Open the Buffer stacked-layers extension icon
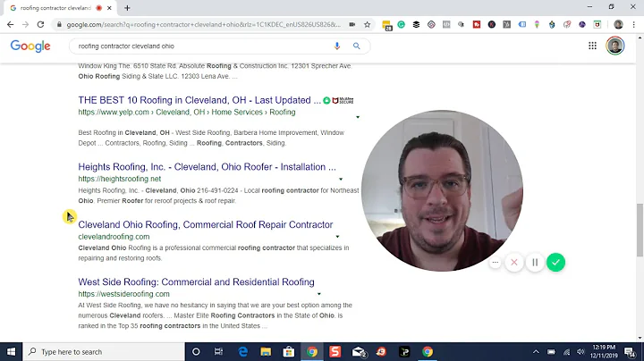 click(416, 25)
